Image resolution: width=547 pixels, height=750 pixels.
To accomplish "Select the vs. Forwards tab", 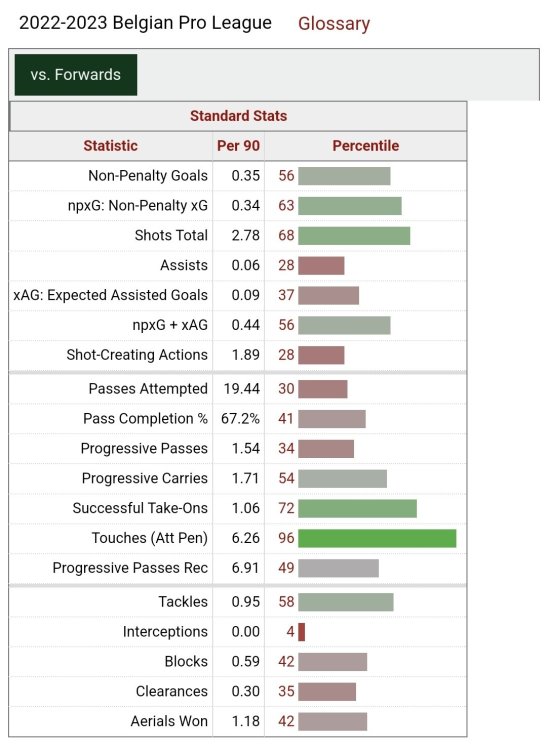I will [76, 75].
